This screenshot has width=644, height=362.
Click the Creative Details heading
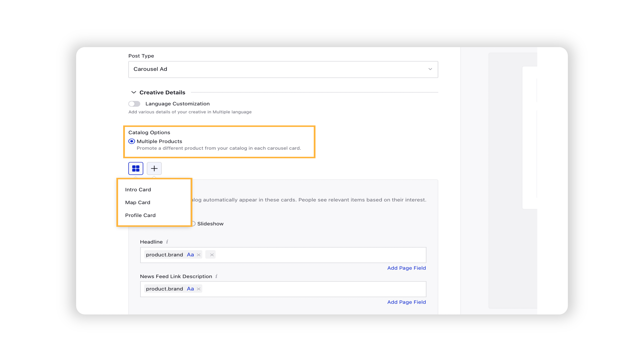(x=162, y=92)
